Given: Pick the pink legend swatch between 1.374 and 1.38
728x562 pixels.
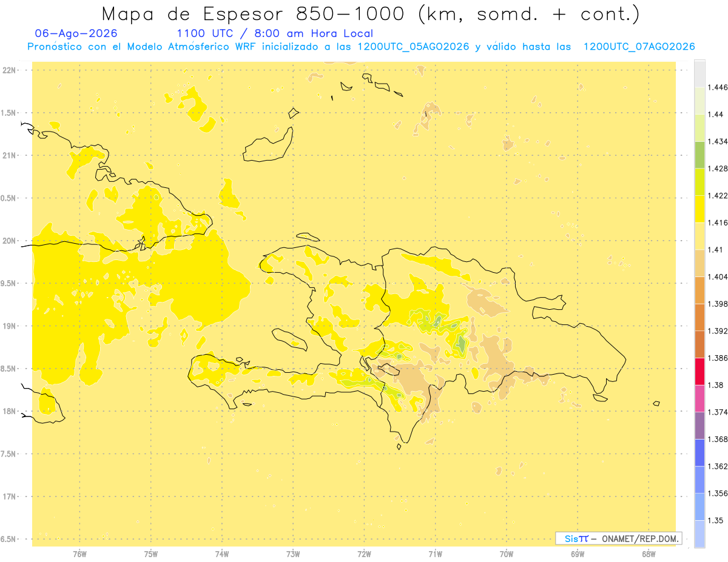Looking at the screenshot, I should coord(699,399).
